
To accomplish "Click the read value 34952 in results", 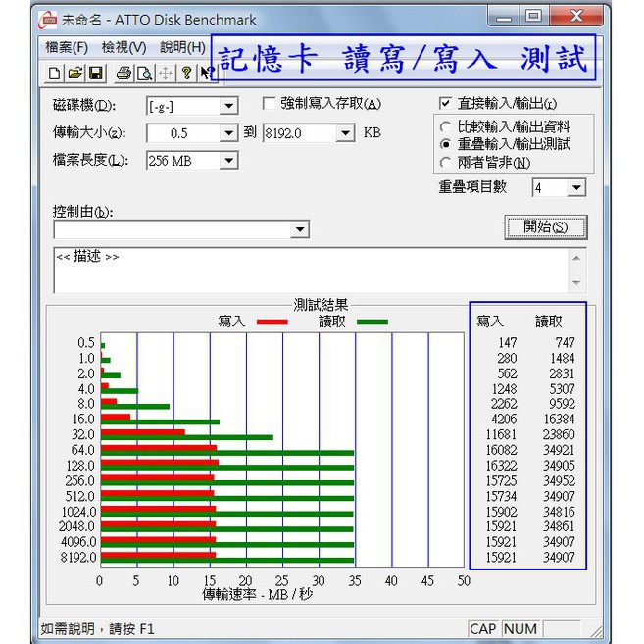I will (559, 481).
